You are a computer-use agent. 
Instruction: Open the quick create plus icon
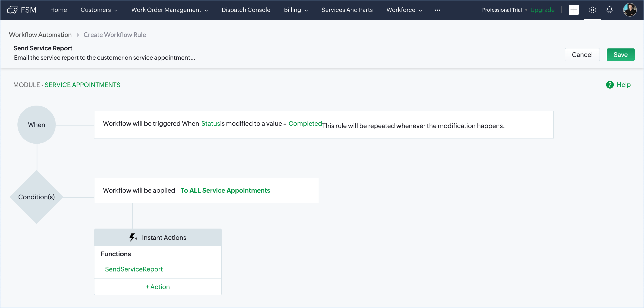click(574, 10)
